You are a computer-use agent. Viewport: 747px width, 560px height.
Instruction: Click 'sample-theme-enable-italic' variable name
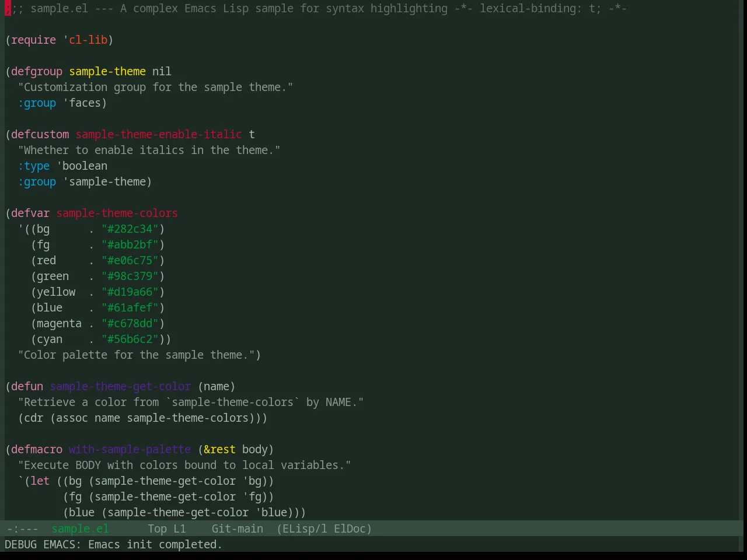[159, 134]
